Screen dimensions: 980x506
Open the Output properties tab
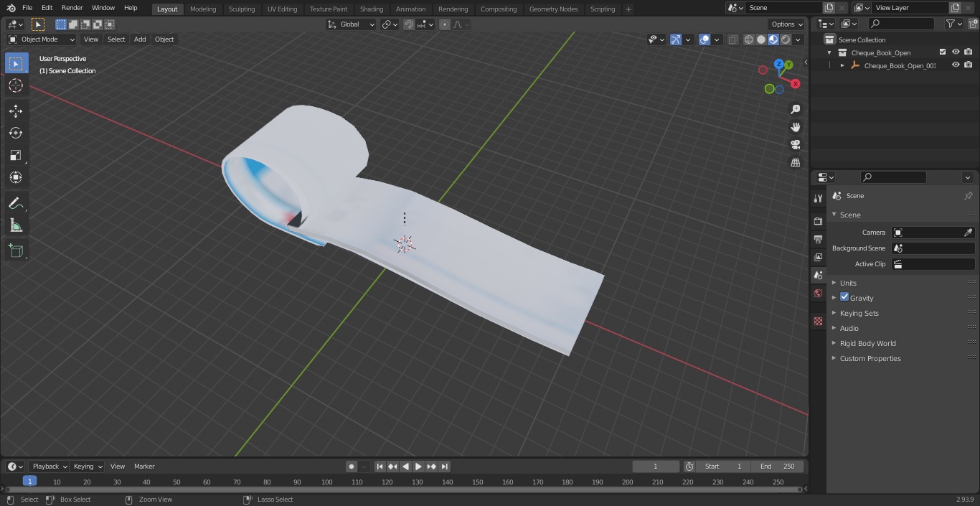[818, 239]
